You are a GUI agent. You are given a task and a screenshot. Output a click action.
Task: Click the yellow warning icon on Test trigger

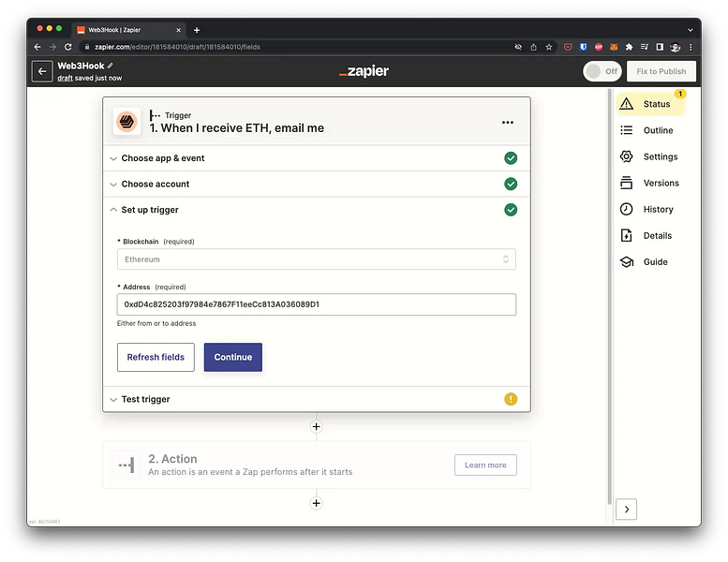pos(511,399)
